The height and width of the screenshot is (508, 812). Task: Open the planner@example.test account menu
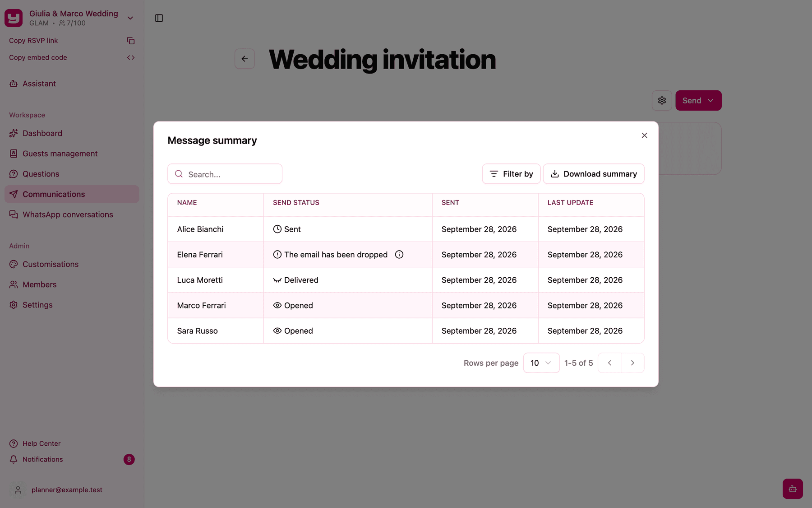[x=72, y=490]
